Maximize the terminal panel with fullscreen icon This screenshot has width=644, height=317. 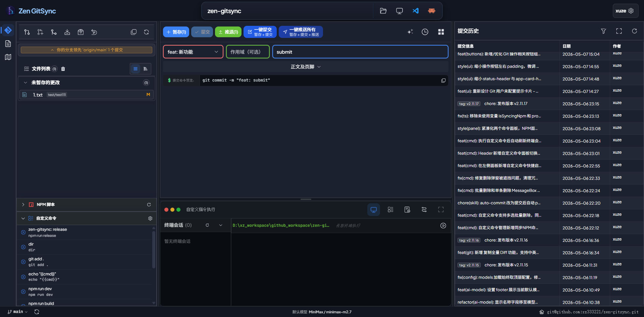(x=441, y=210)
